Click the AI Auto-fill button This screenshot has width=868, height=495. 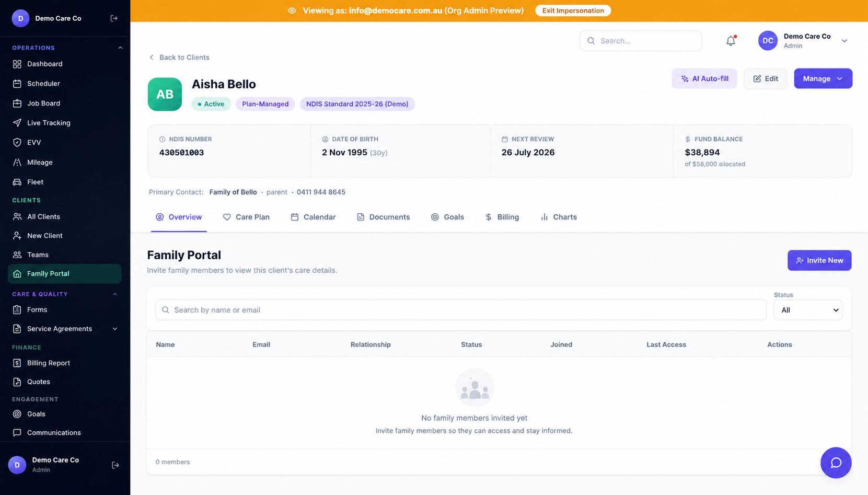pyautogui.click(x=704, y=78)
